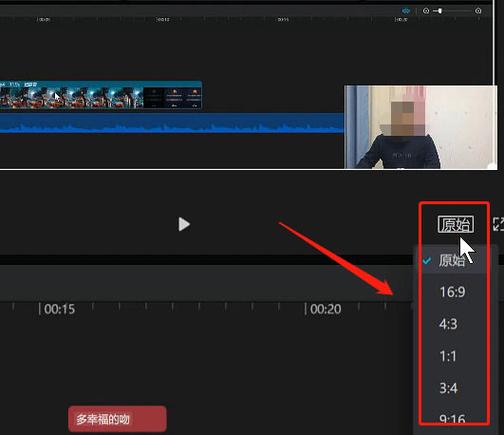The width and height of the screenshot is (504, 435).
Task: Choose the 1:1 square ratio
Action: [448, 356]
